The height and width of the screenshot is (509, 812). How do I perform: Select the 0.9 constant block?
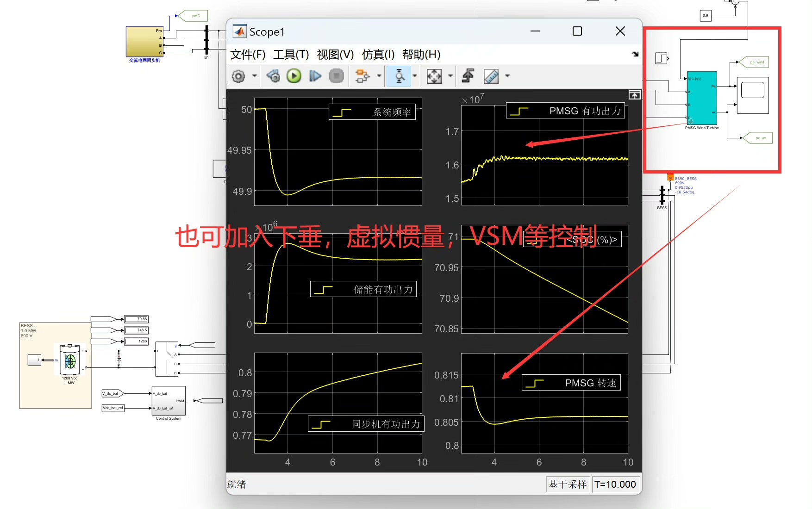pos(705,15)
